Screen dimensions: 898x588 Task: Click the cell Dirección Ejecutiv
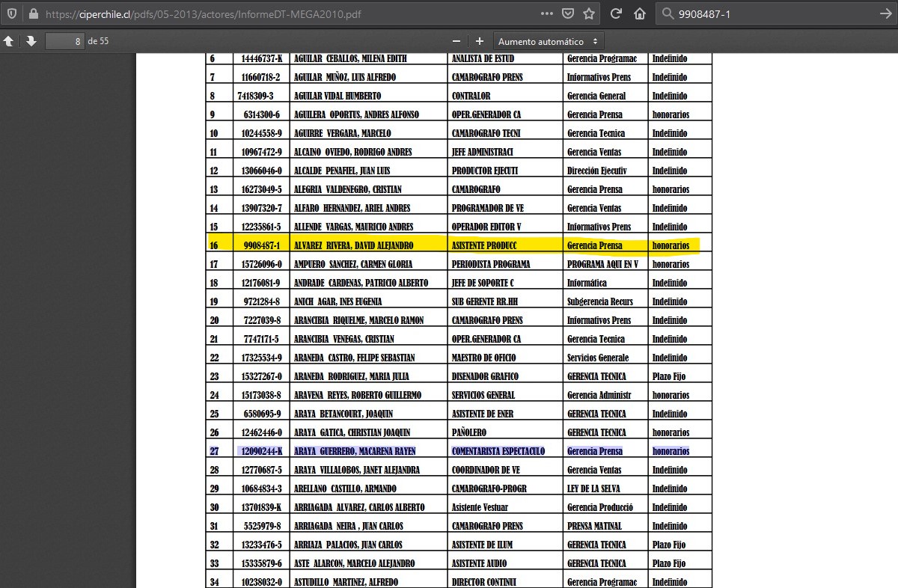click(597, 171)
